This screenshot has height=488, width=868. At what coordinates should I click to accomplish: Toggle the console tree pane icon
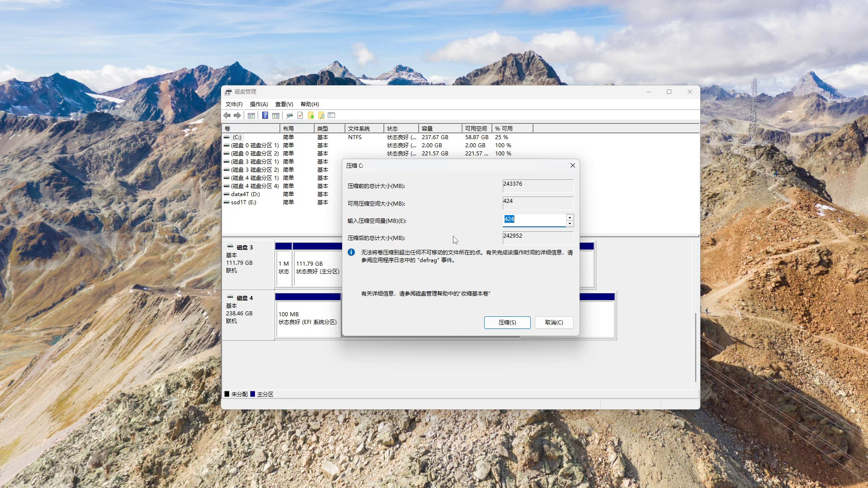pyautogui.click(x=250, y=116)
